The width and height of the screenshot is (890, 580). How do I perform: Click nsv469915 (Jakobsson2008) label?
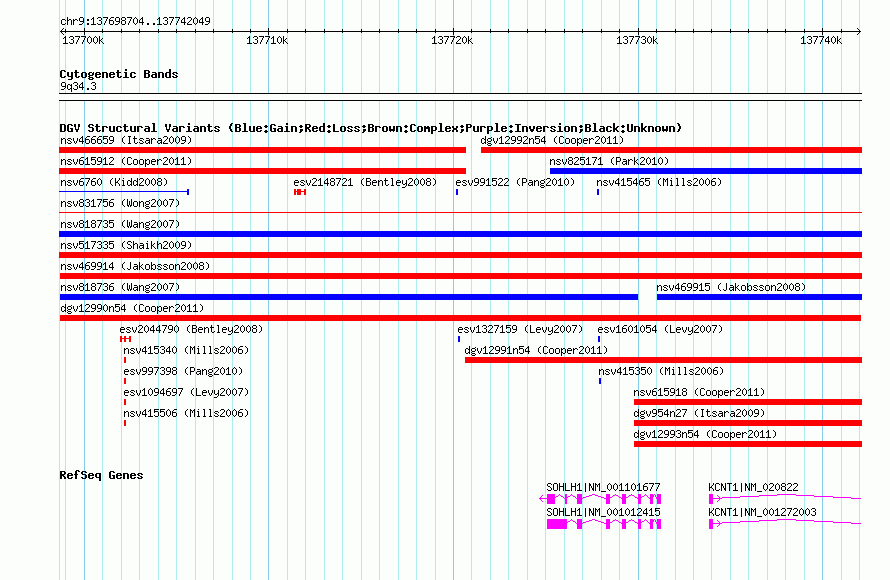click(x=731, y=287)
